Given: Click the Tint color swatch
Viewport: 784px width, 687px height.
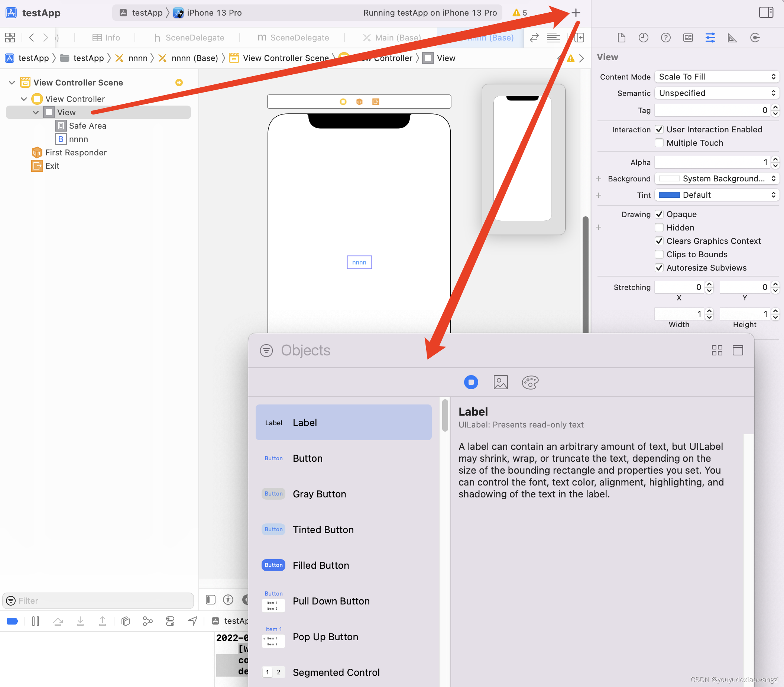Looking at the screenshot, I should pos(669,195).
